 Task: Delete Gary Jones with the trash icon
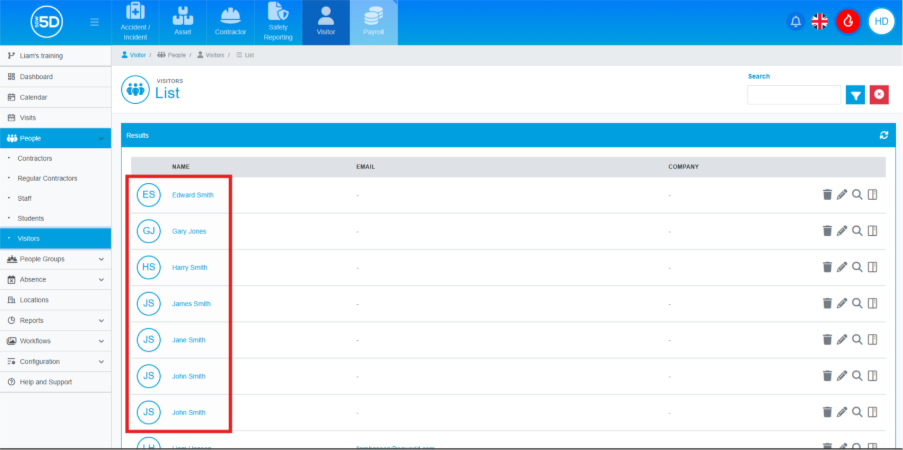pyautogui.click(x=827, y=231)
